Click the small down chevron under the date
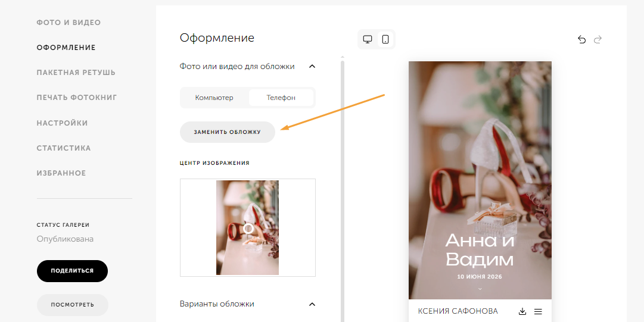 click(x=480, y=289)
